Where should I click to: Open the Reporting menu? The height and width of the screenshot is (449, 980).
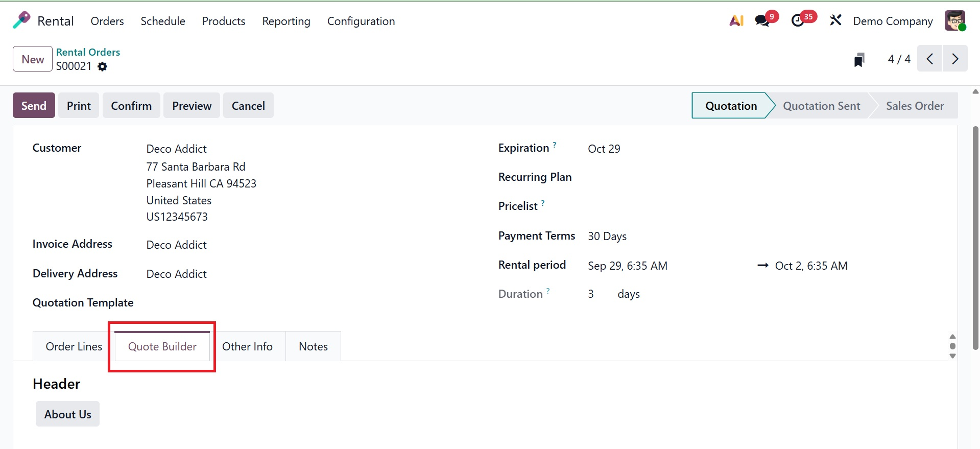pyautogui.click(x=286, y=21)
